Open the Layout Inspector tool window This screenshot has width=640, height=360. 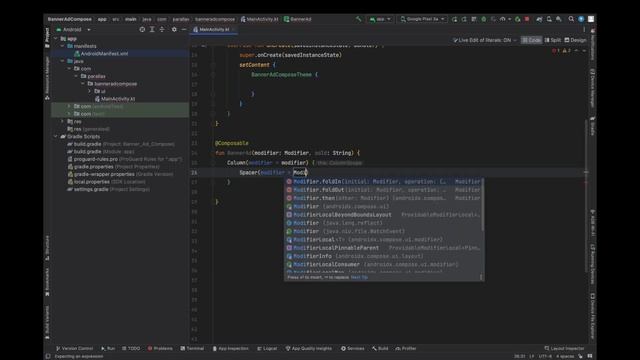(x=564, y=349)
